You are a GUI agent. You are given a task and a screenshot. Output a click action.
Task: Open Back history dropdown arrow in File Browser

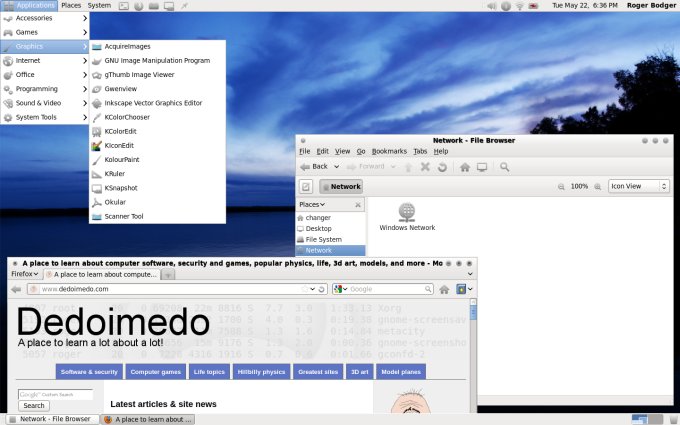click(336, 167)
